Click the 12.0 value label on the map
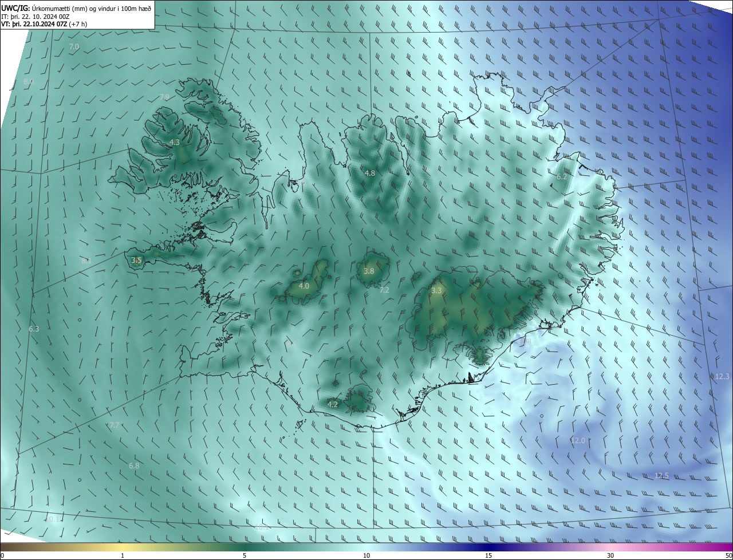The width and height of the screenshot is (733, 560). tap(578, 440)
